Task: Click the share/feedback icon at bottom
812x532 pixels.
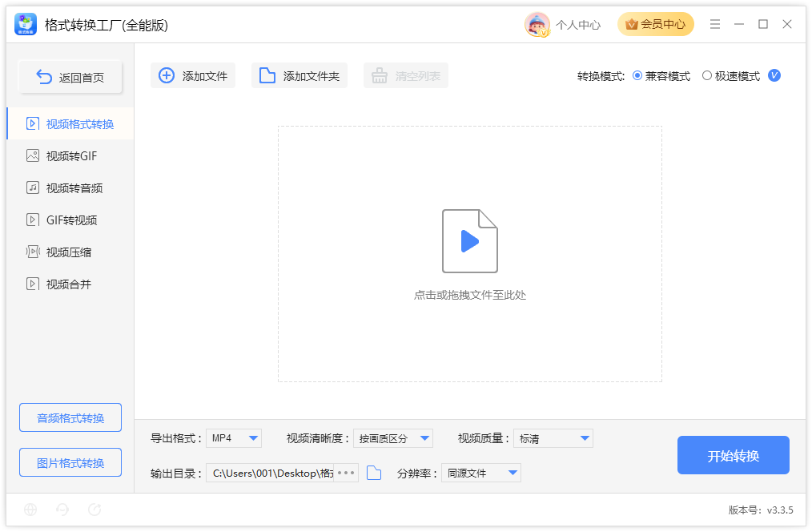Action: pos(94,510)
